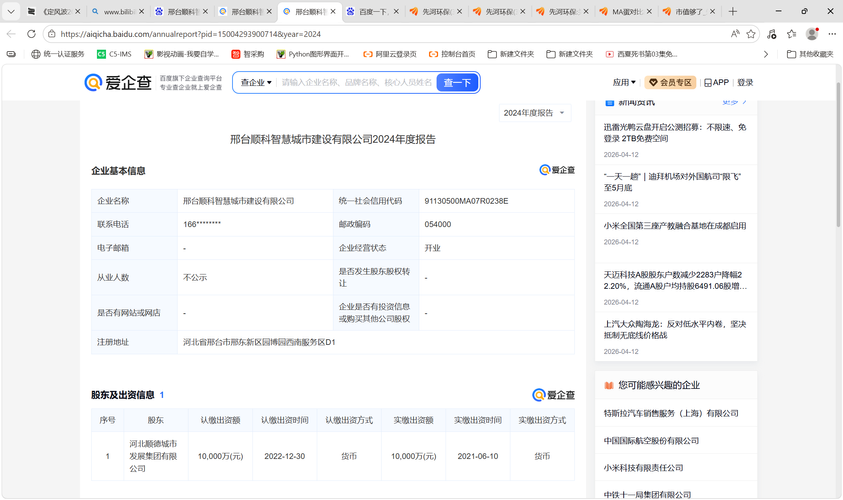Click 登录 to sign in

[x=745, y=82]
